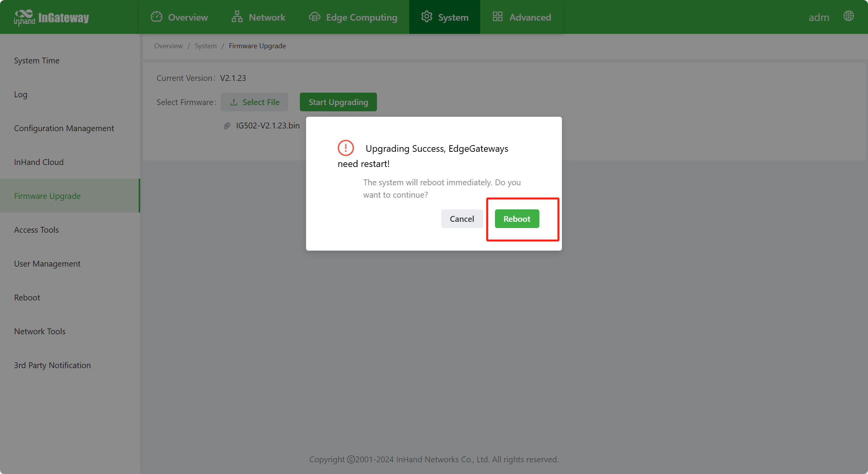Screen dimensions: 868x474
Task: Click Select File upload button
Action: coord(254,102)
